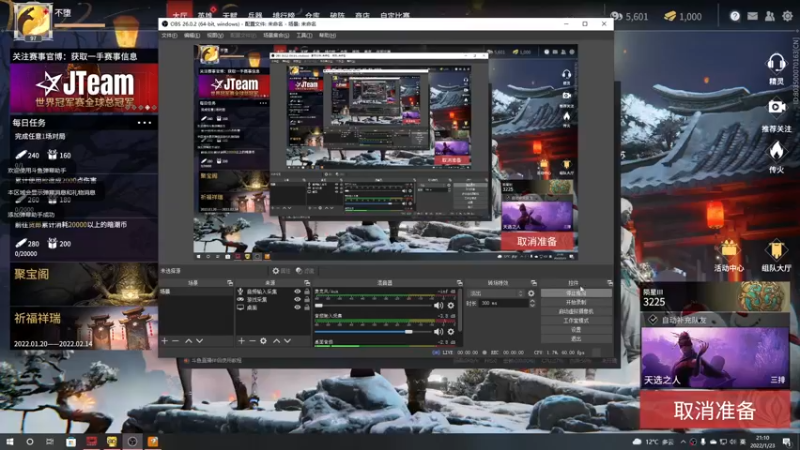Adjust the microphone volume slider
This screenshot has width=800, height=450.
pyautogui.click(x=372, y=306)
